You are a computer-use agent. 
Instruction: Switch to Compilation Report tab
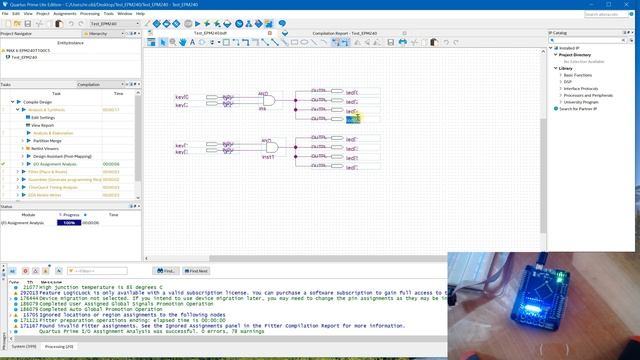[344, 33]
